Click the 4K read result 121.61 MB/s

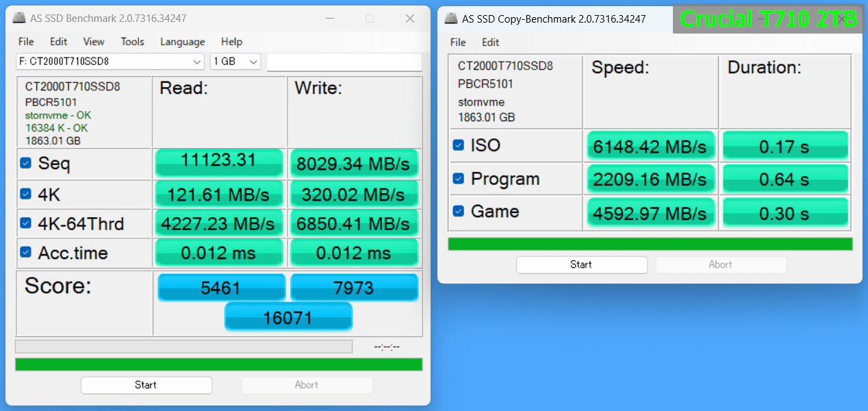pyautogui.click(x=219, y=194)
